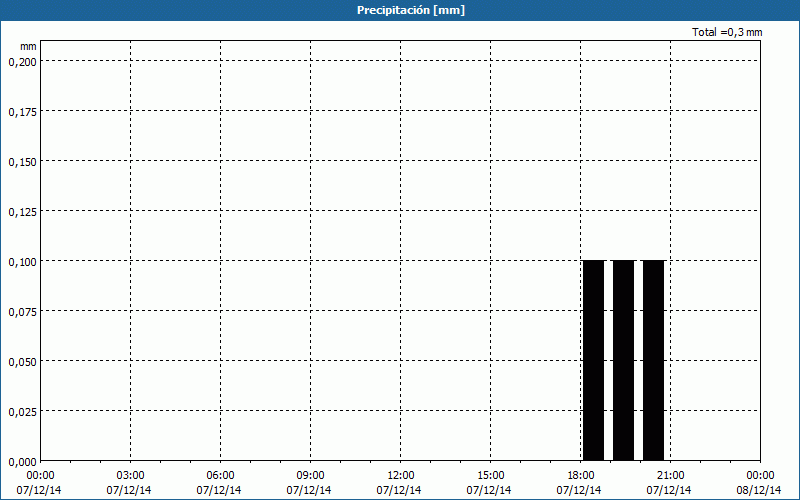The image size is (800, 500).
Task: Click the 03:00 x-axis time label
Action: pyautogui.click(x=130, y=476)
